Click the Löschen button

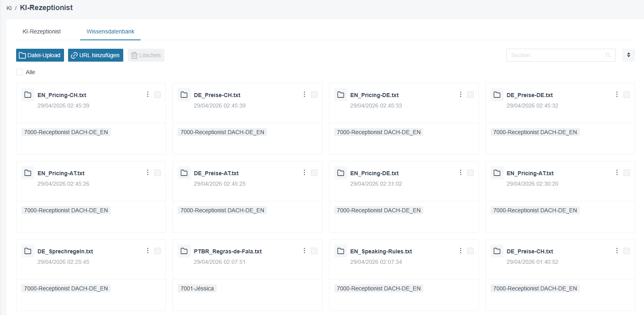coord(146,55)
